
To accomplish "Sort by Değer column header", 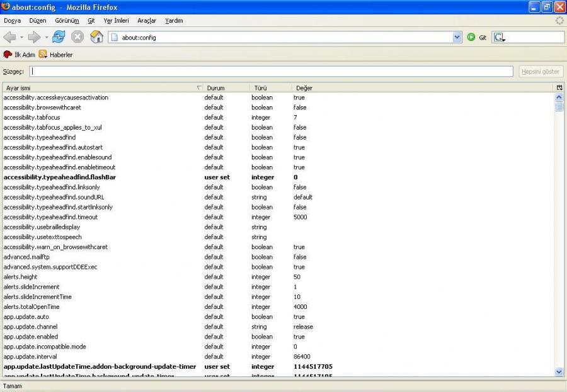I will click(x=422, y=88).
